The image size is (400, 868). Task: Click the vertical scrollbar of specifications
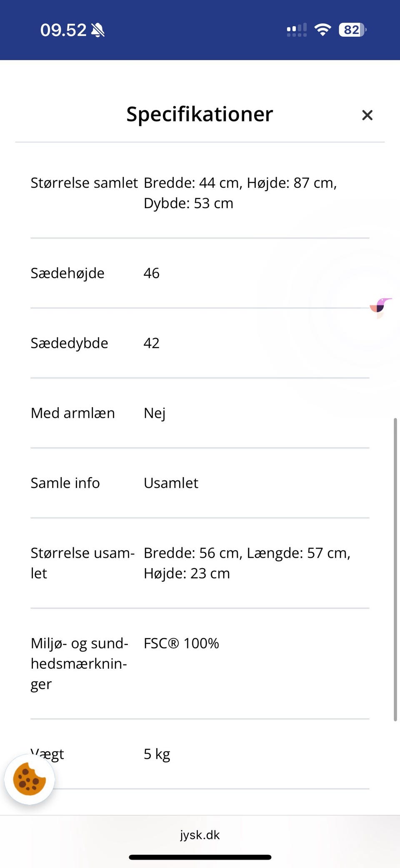pos(395,569)
